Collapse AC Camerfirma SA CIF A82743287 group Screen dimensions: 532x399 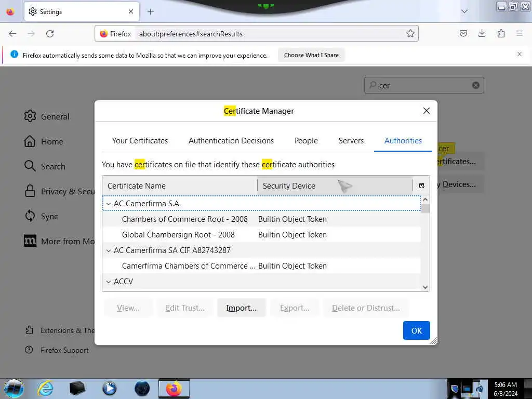coord(109,251)
